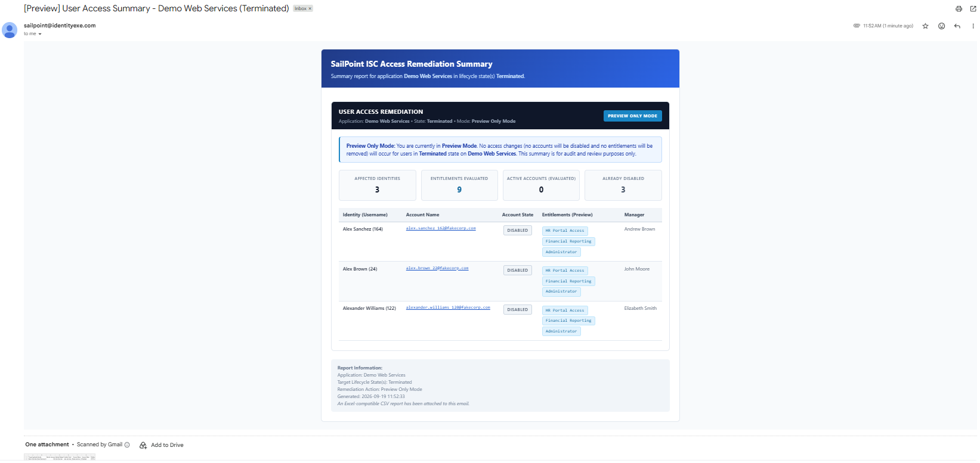
Task: Click the DISABLED badge for Alex Sanchez
Action: click(x=518, y=231)
